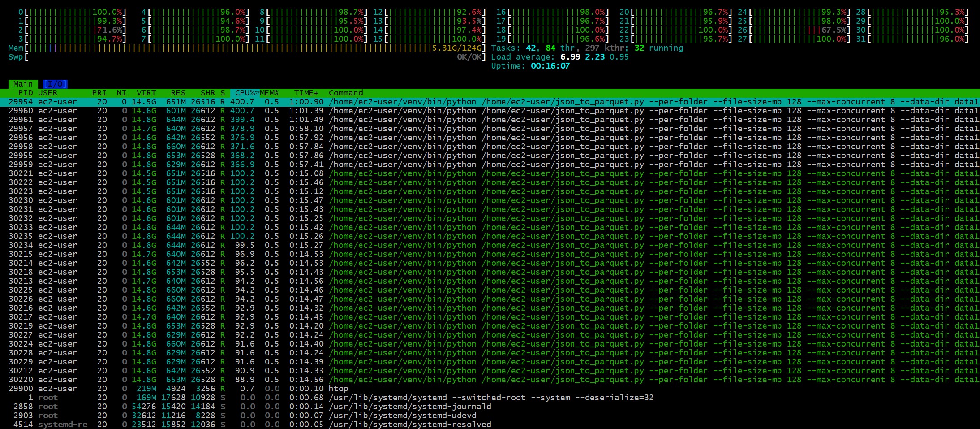This screenshot has height=429, width=980.
Task: Select thread row PID 30222
Action: (490, 182)
